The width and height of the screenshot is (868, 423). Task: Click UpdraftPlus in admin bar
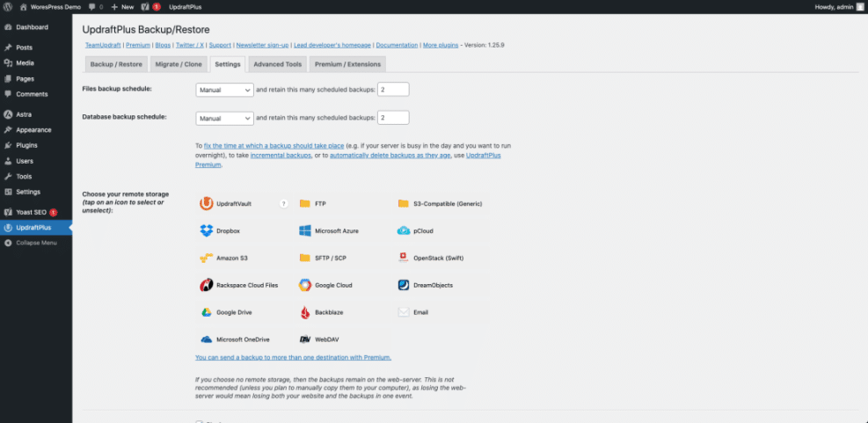coord(185,7)
